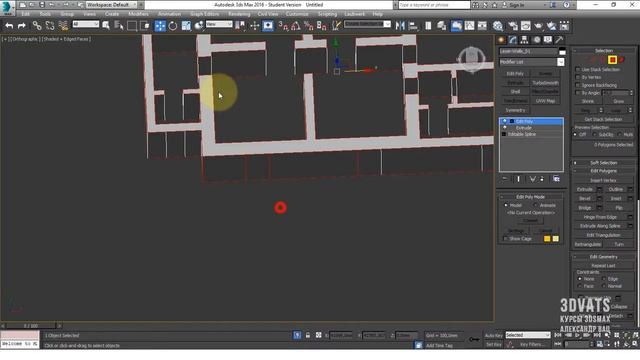
Task: Expand the Soft Selection rollout
Action: [604, 163]
